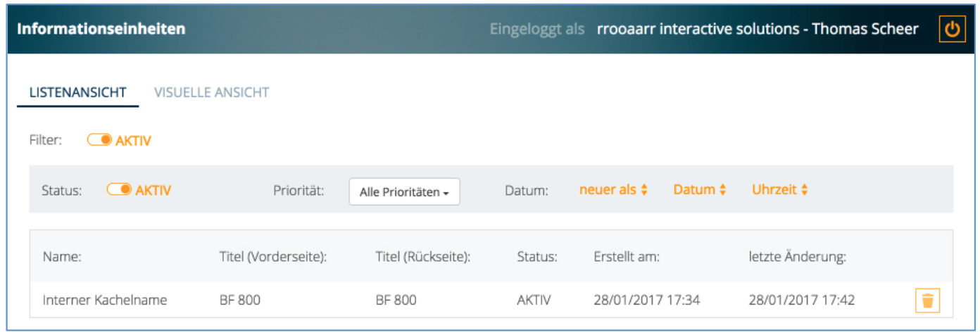Click the BF 800 front title cell

pos(240,300)
